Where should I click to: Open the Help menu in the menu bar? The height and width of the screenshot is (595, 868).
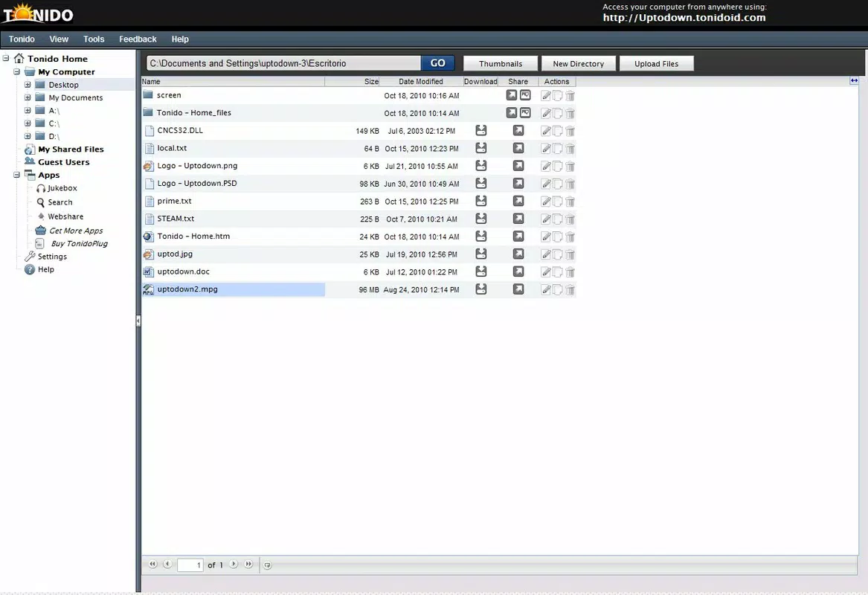pyautogui.click(x=180, y=39)
